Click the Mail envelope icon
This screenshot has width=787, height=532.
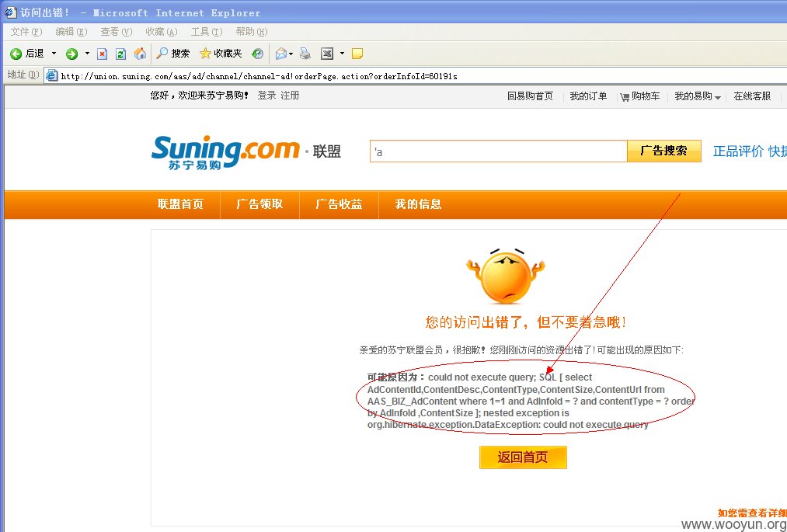[x=281, y=54]
